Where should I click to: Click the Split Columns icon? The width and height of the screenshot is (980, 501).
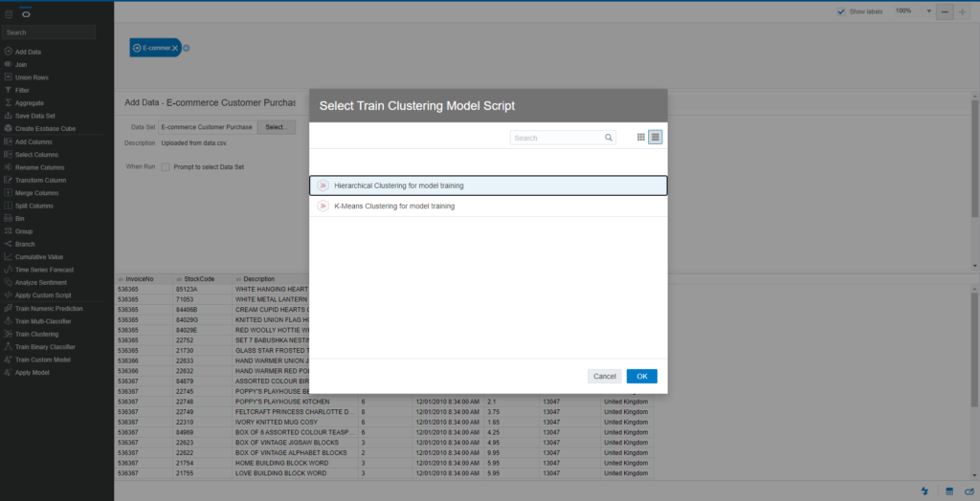pyautogui.click(x=8, y=206)
